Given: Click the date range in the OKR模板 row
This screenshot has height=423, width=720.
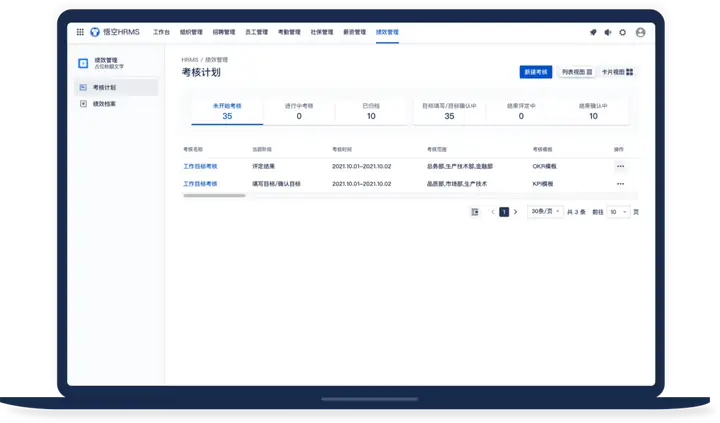Looking at the screenshot, I should coord(362,166).
